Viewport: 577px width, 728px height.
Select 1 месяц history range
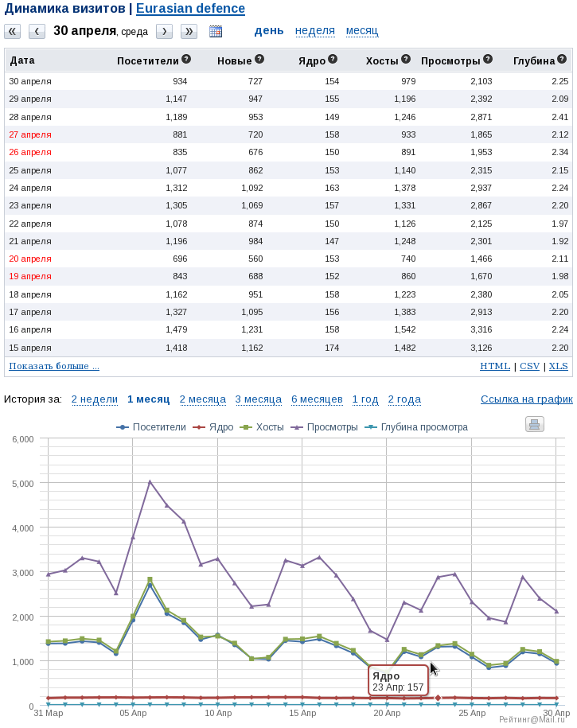149,399
